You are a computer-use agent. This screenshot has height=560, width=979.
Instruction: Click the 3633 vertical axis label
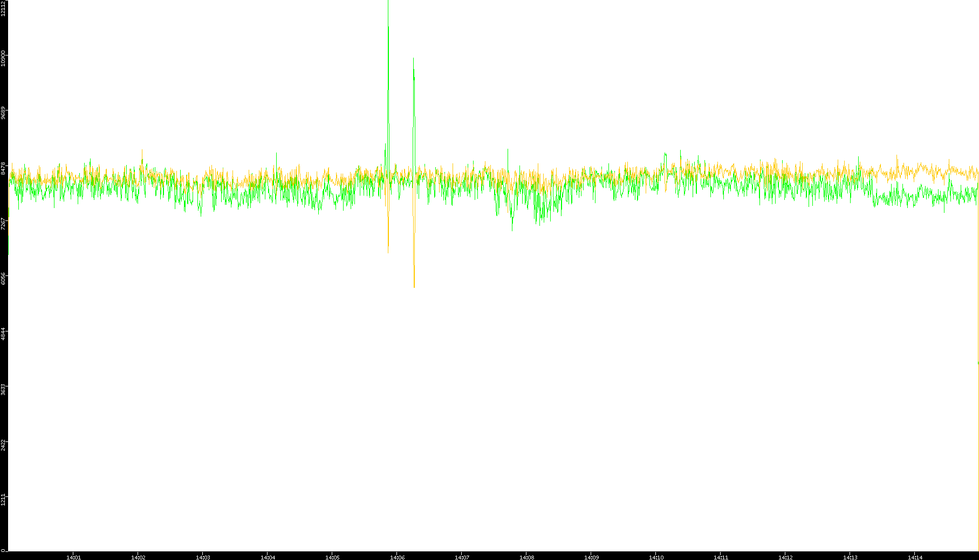click(4, 389)
